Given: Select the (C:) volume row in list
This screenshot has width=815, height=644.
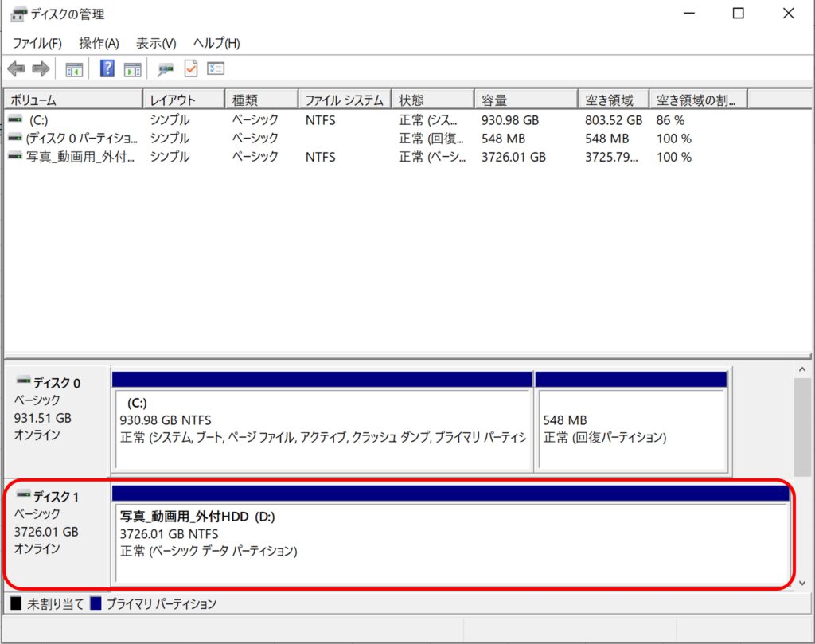Looking at the screenshot, I should tap(38, 120).
